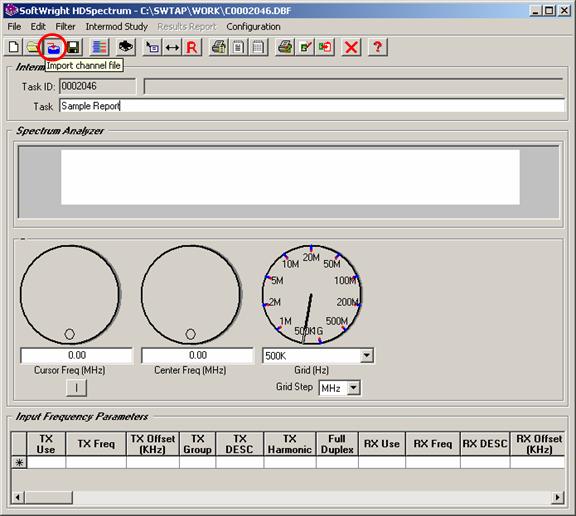Click the Import channel file icon

click(54, 47)
